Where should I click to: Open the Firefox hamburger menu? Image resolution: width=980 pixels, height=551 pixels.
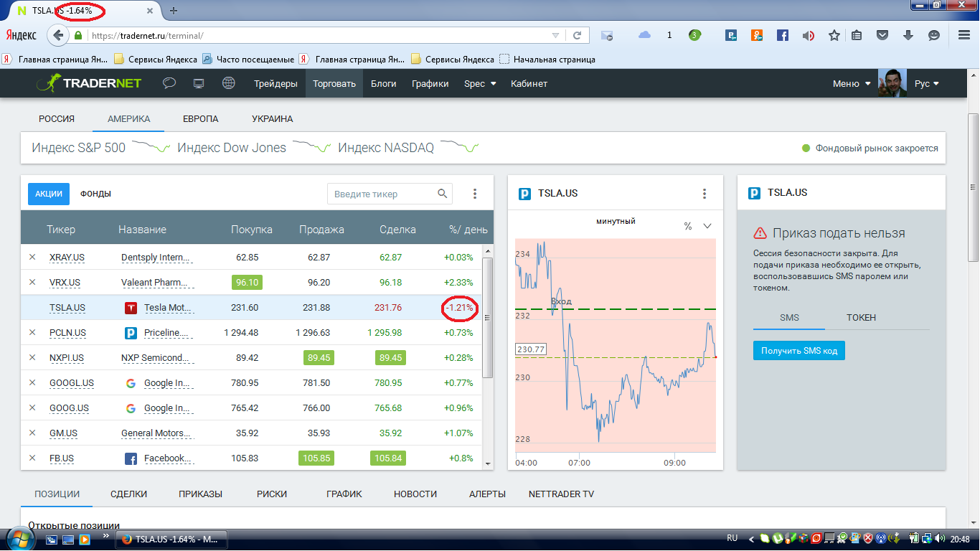964,35
